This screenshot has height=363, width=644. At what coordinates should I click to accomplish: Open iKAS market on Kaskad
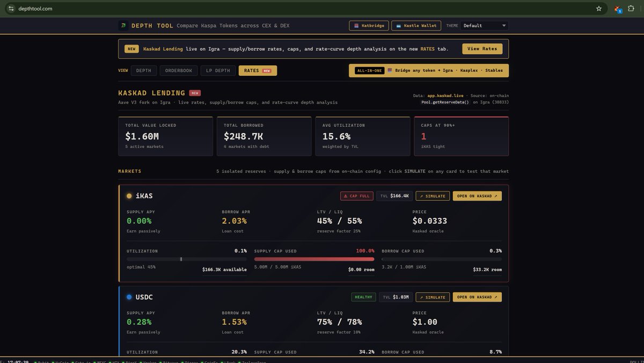[477, 196]
